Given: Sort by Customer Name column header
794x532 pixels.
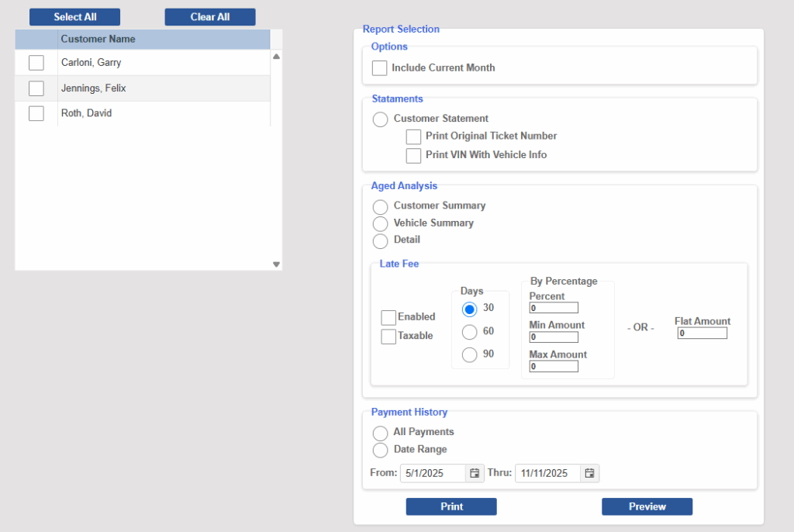Looking at the screenshot, I should pos(98,39).
